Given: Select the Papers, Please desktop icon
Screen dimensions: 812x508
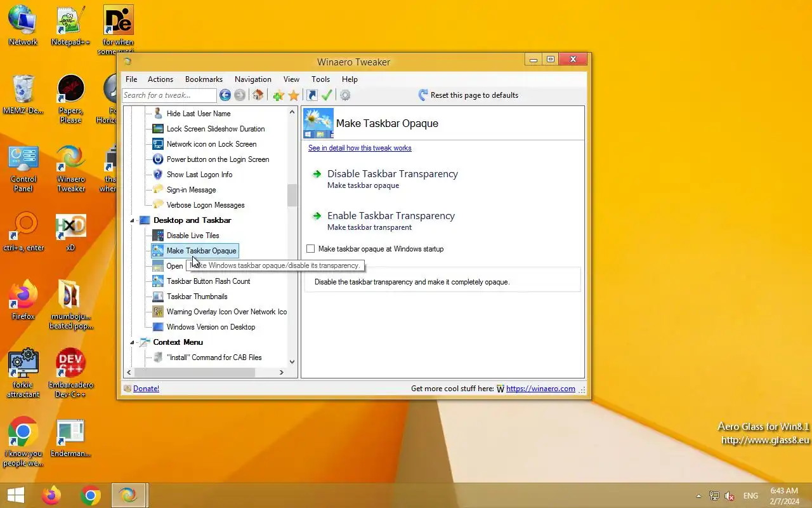Looking at the screenshot, I should click(x=70, y=99).
